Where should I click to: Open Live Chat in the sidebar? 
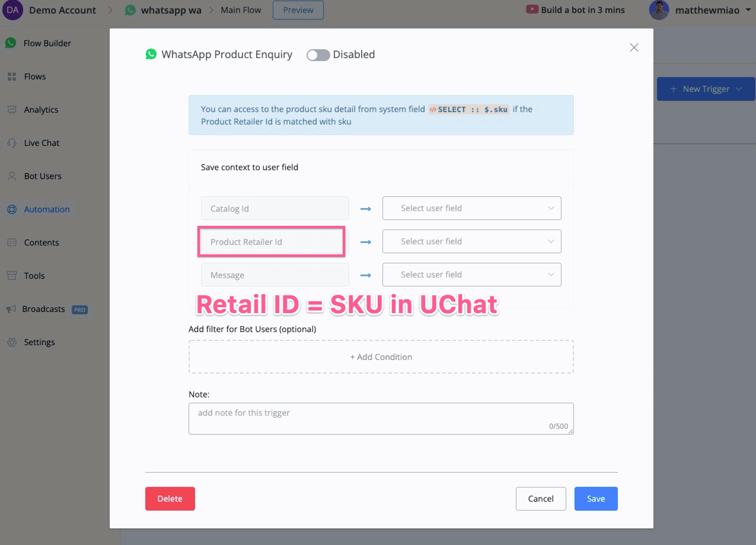[42, 143]
